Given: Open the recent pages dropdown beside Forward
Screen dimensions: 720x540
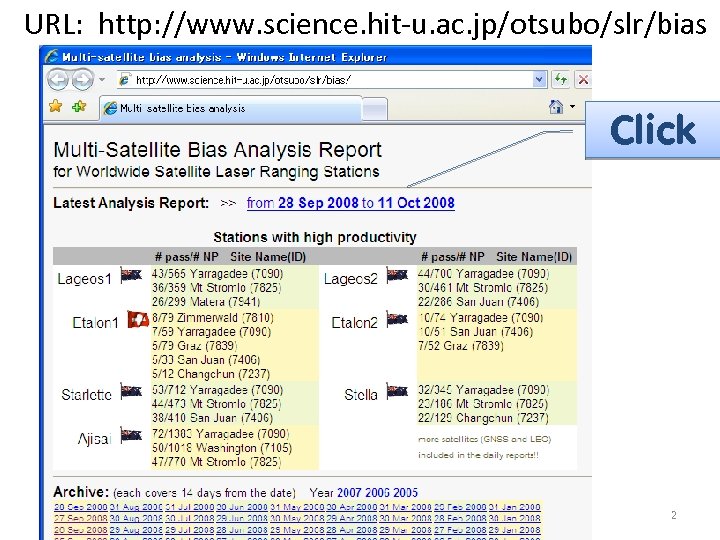Looking at the screenshot, I should pos(102,80).
